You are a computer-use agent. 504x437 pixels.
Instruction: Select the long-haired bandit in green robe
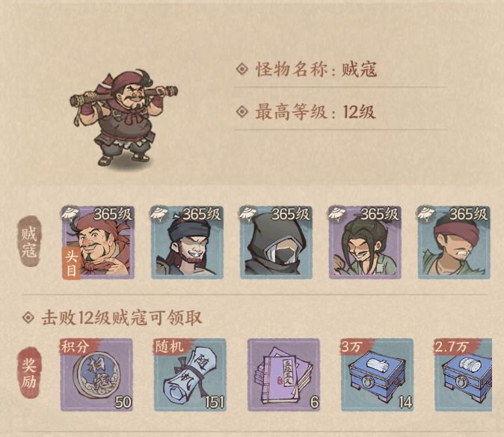(365, 242)
